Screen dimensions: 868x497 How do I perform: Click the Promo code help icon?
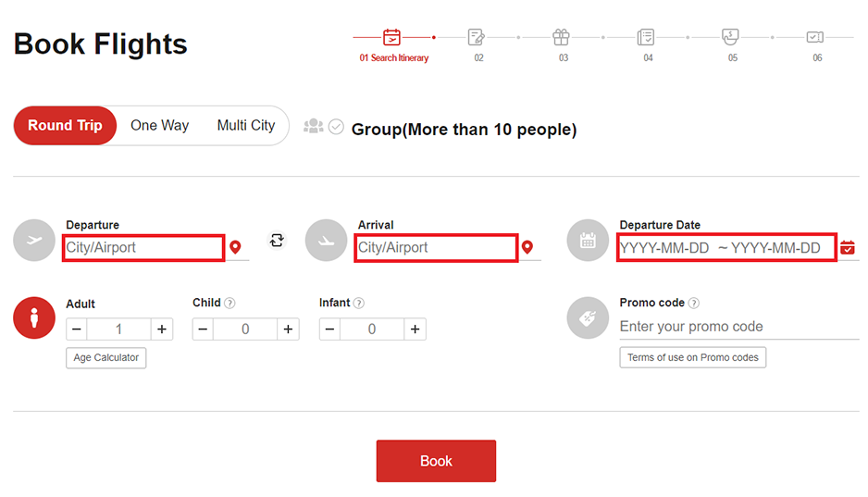click(x=694, y=303)
